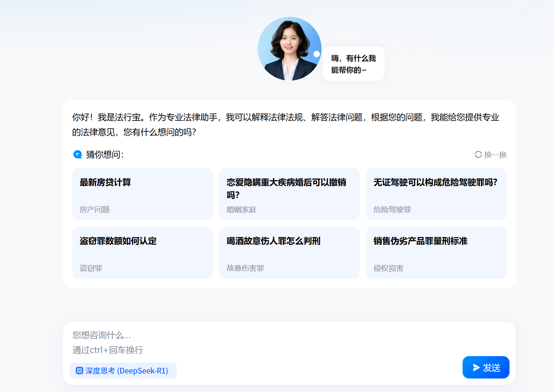The width and height of the screenshot is (554, 392).
Task: Click the paper plane icon on 发送
Action: pyautogui.click(x=476, y=367)
